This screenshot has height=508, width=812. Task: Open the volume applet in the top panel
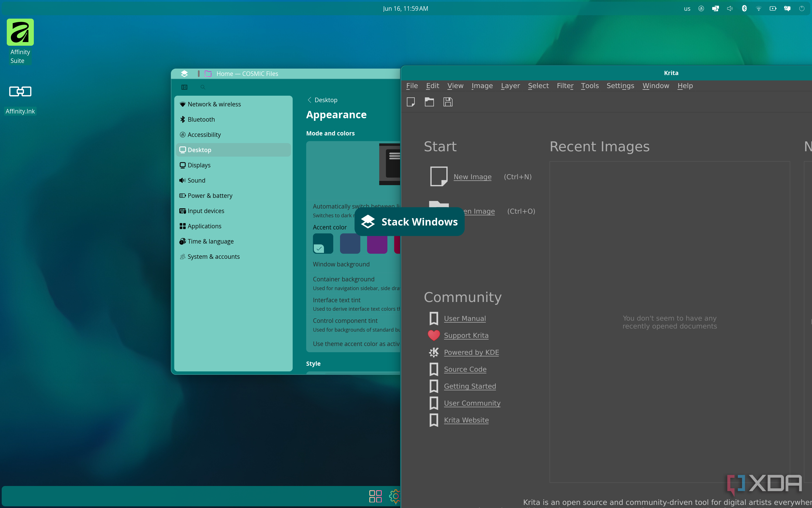pyautogui.click(x=730, y=9)
